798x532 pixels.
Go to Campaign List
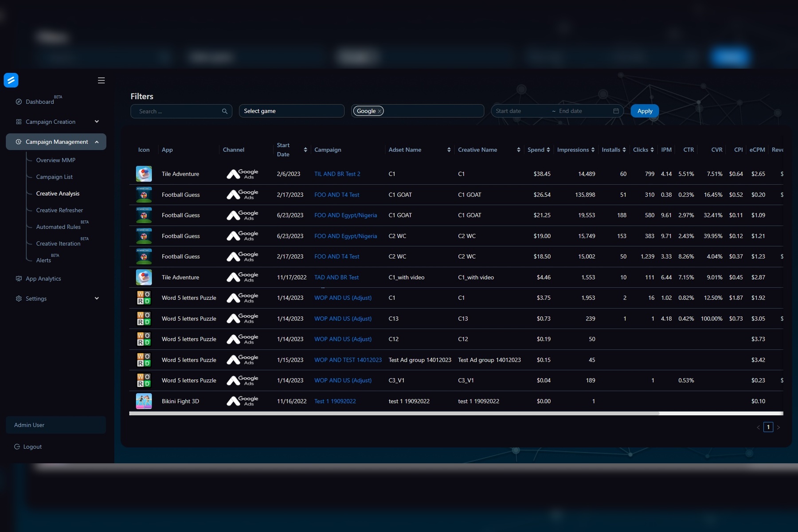(54, 177)
